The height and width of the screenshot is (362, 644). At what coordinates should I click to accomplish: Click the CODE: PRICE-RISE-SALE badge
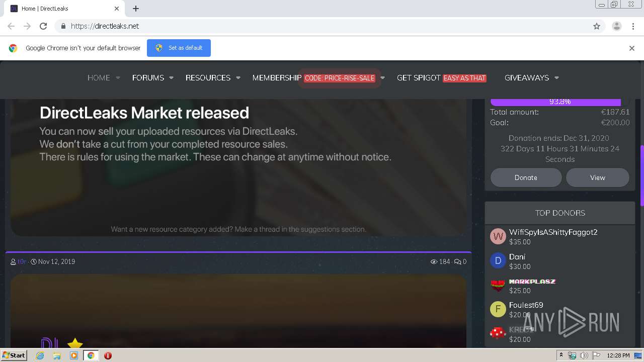[340, 78]
